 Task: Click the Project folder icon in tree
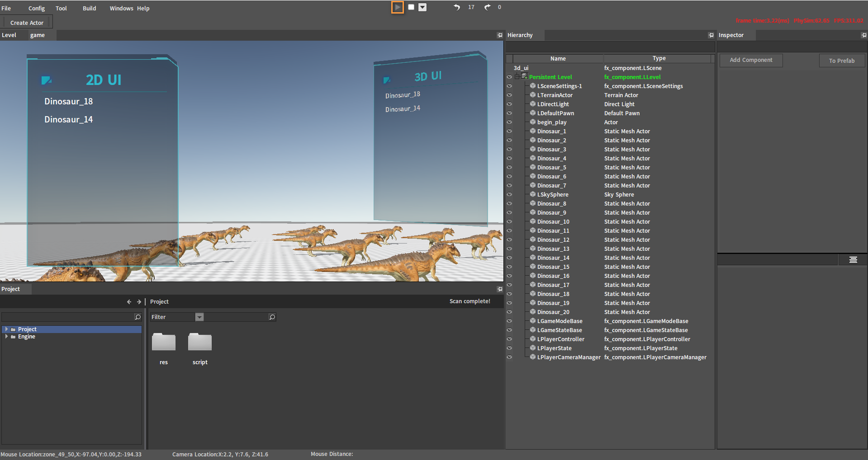(x=13, y=329)
